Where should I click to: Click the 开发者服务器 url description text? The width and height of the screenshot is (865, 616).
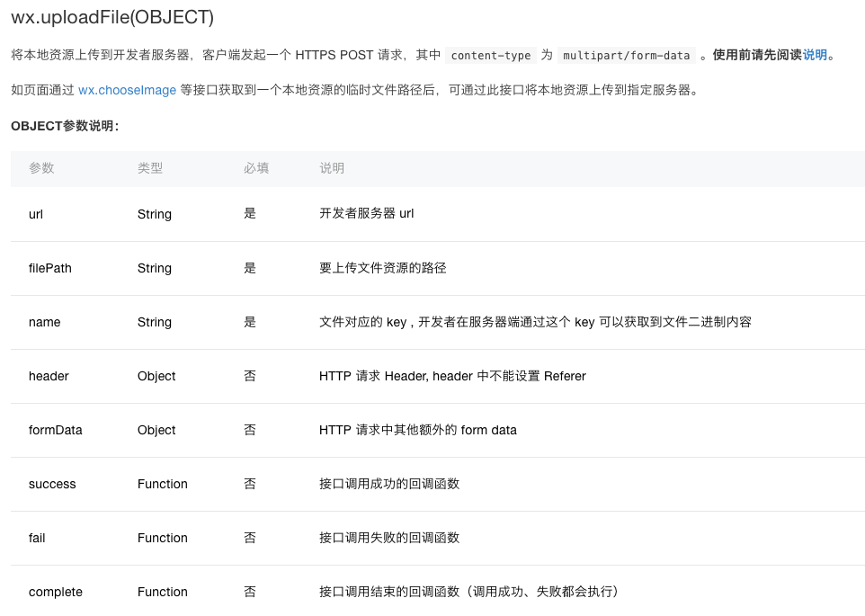pyautogui.click(x=366, y=214)
